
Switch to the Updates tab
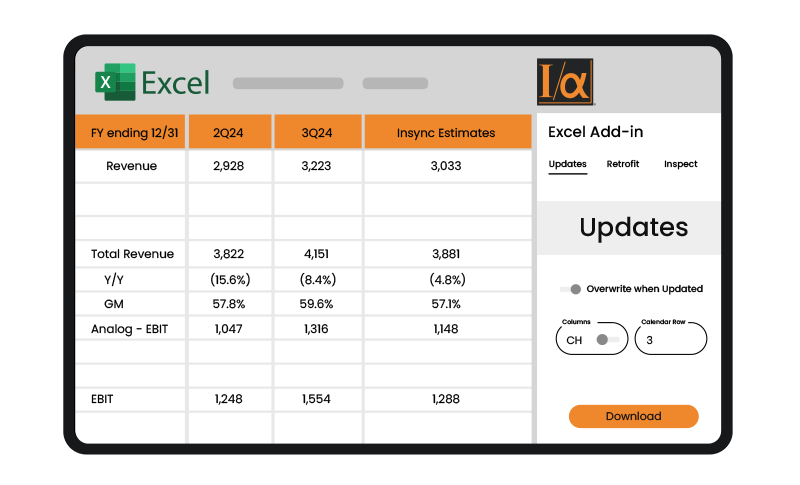point(567,164)
